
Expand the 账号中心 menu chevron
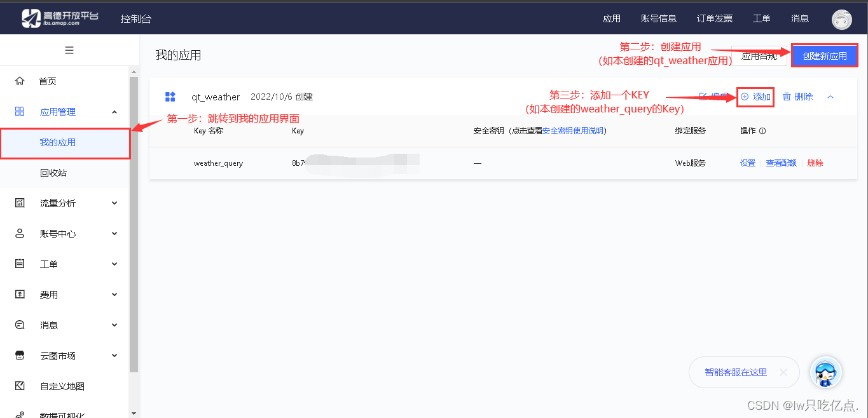point(114,234)
